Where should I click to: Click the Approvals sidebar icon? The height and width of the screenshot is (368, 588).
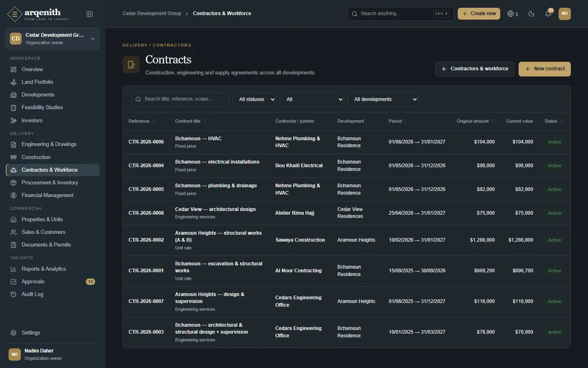[x=13, y=282]
